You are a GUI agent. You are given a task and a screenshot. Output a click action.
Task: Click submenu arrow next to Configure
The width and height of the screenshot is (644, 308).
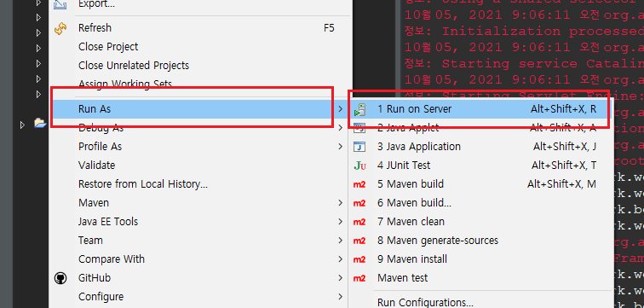tap(340, 297)
